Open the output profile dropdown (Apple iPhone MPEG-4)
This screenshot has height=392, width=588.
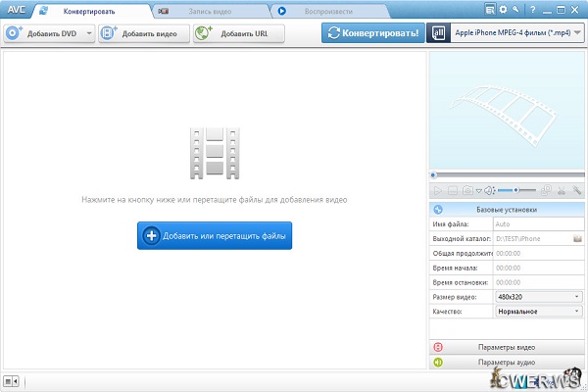click(506, 32)
